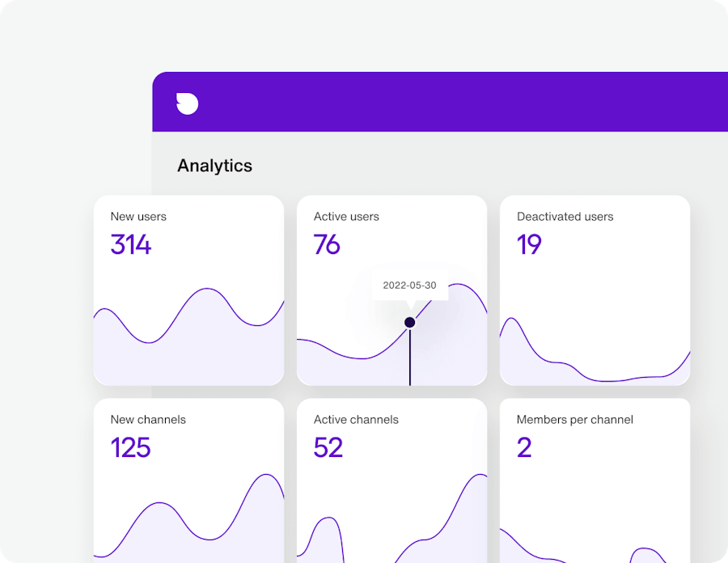Open the Active users card title

pos(346,217)
